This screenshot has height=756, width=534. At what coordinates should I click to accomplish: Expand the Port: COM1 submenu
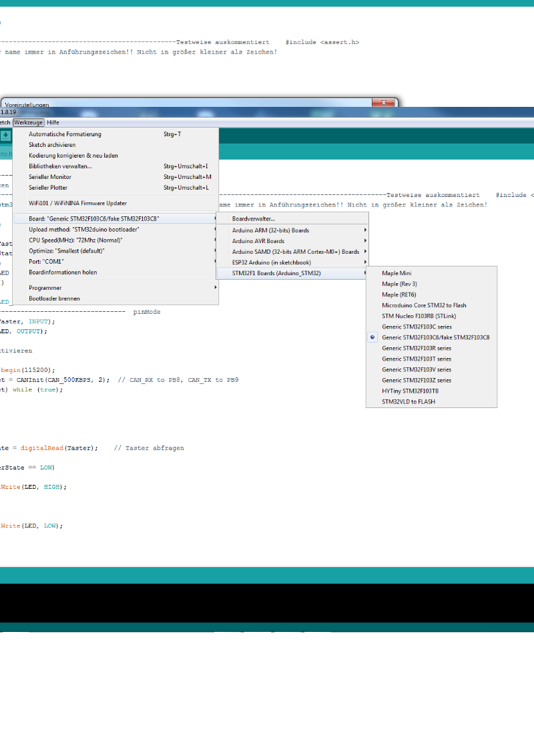115,261
